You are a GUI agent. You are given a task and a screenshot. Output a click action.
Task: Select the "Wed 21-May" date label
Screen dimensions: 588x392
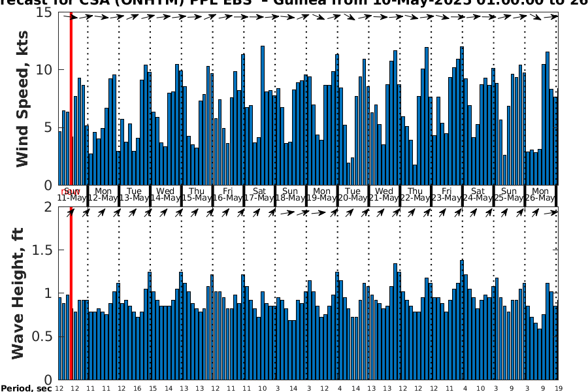coord(384,195)
